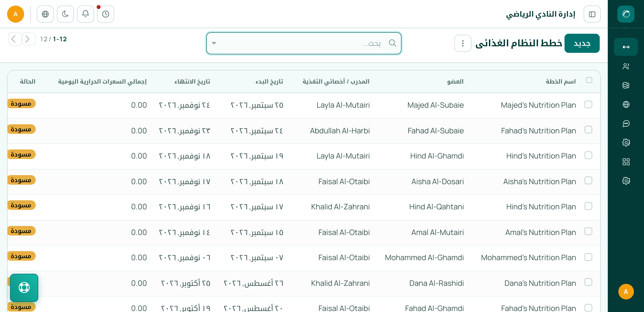The height and width of the screenshot is (312, 644).
Task: Open the chat bubble icon in sidebar
Action: pos(626,124)
